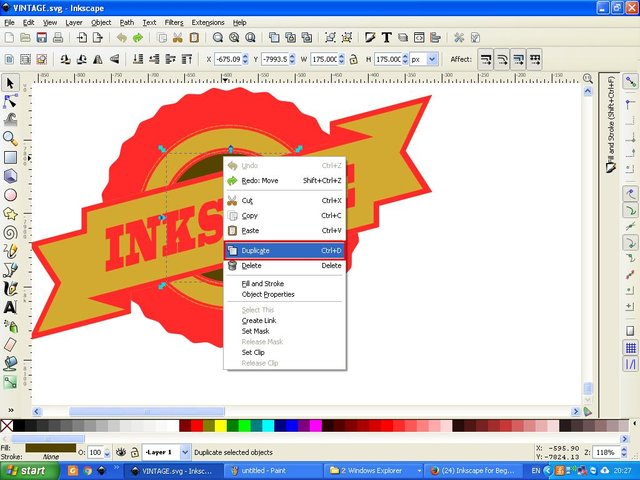Select the 3D Box tool
The image size is (640, 480).
(x=10, y=176)
